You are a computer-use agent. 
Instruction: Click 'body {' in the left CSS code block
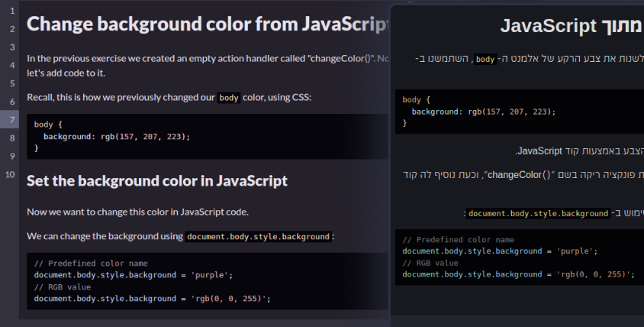point(48,125)
